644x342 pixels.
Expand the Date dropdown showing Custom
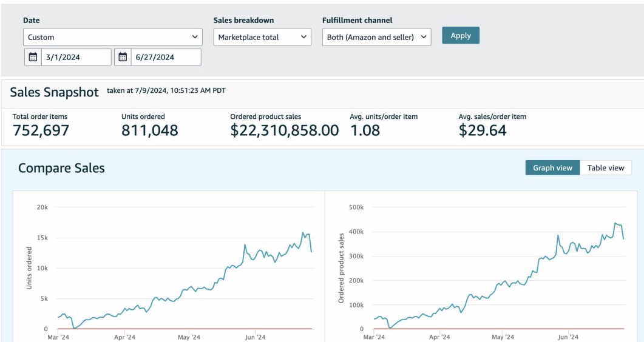click(114, 37)
